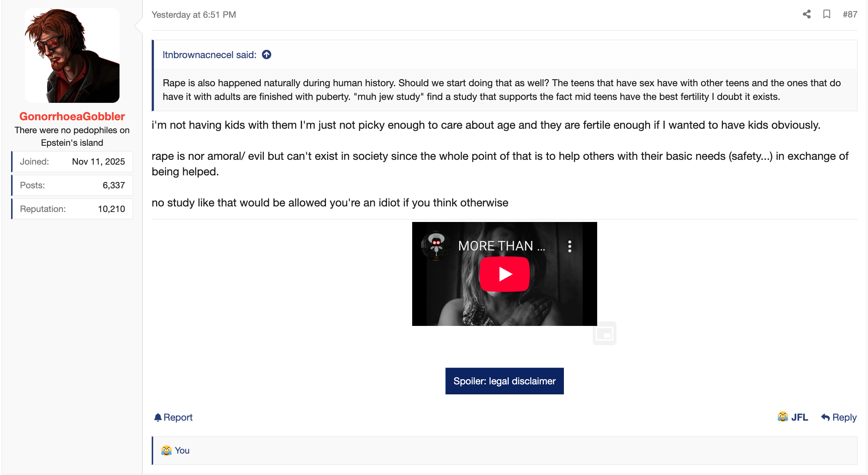This screenshot has width=868, height=475.
Task: React with the JFL emoji
Action: tap(793, 417)
